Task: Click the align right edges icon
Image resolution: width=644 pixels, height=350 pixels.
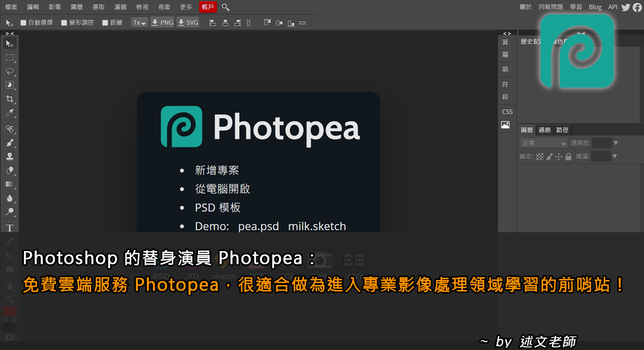Action: [237, 23]
